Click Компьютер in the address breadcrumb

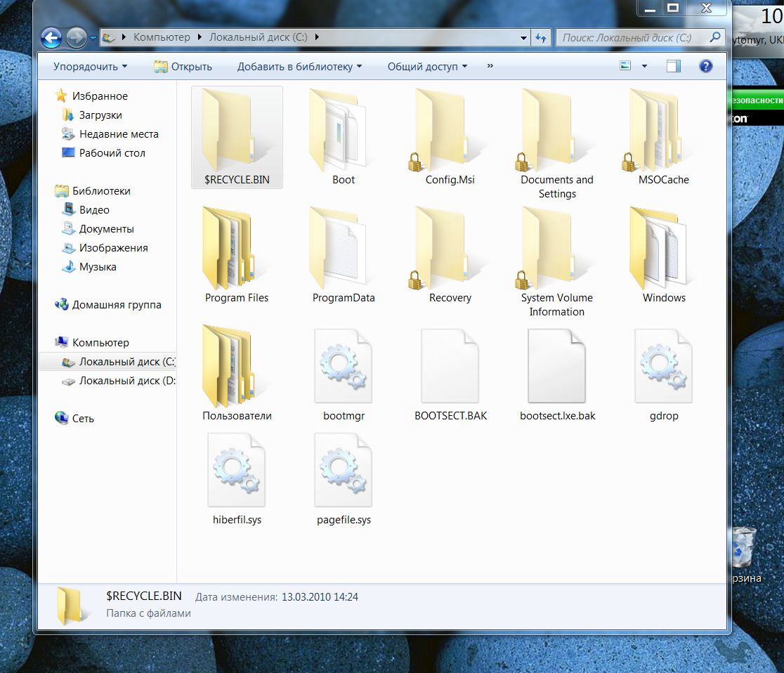(x=162, y=37)
